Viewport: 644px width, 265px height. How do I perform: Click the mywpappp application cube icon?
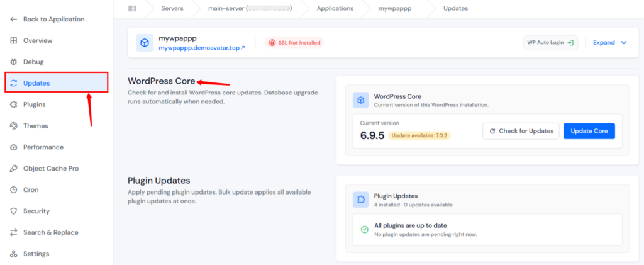point(145,43)
